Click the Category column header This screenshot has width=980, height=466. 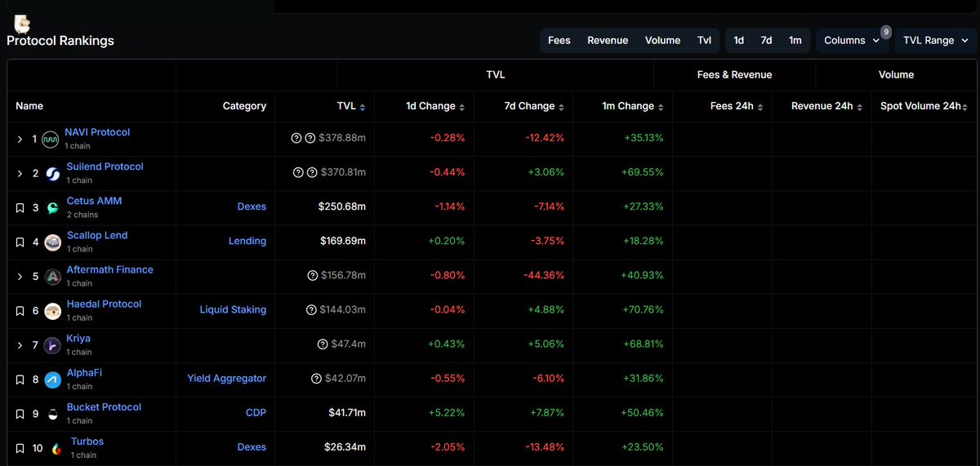(x=244, y=106)
